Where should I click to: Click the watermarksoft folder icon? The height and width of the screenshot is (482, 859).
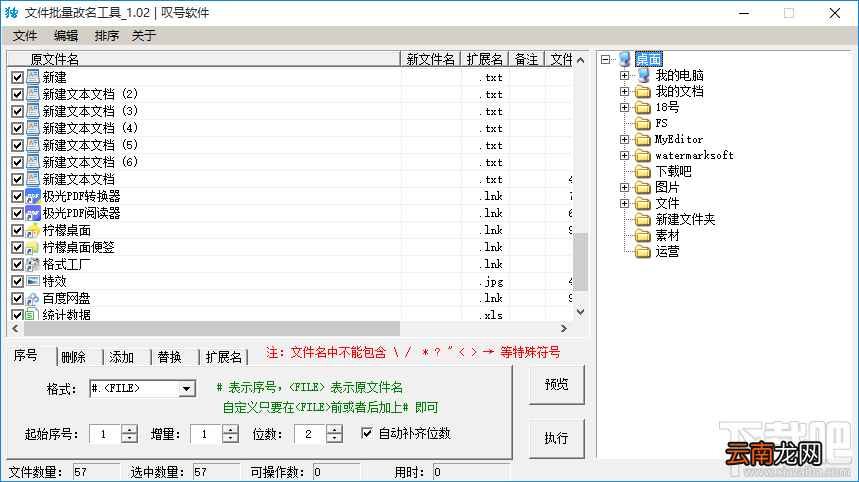[x=643, y=156]
